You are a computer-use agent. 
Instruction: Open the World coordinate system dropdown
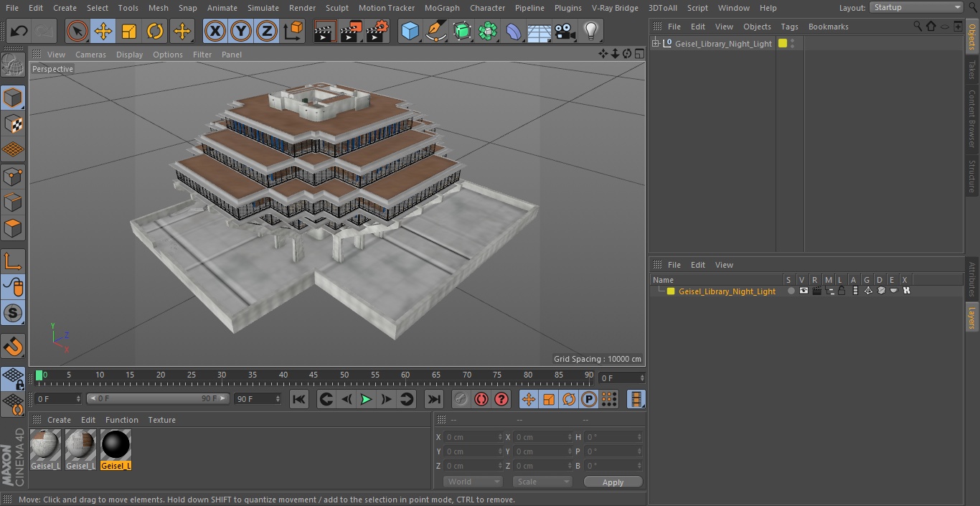472,482
